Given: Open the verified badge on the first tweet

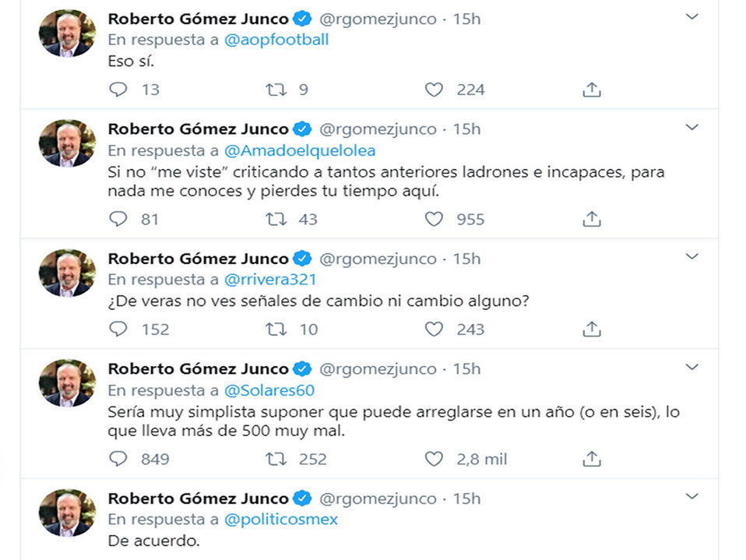Looking at the screenshot, I should (302, 19).
